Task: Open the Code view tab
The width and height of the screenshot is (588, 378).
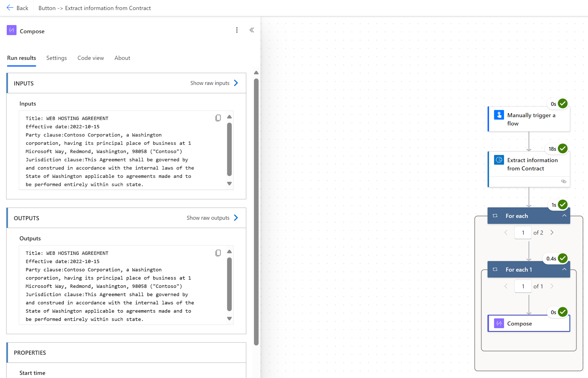Action: [x=91, y=58]
